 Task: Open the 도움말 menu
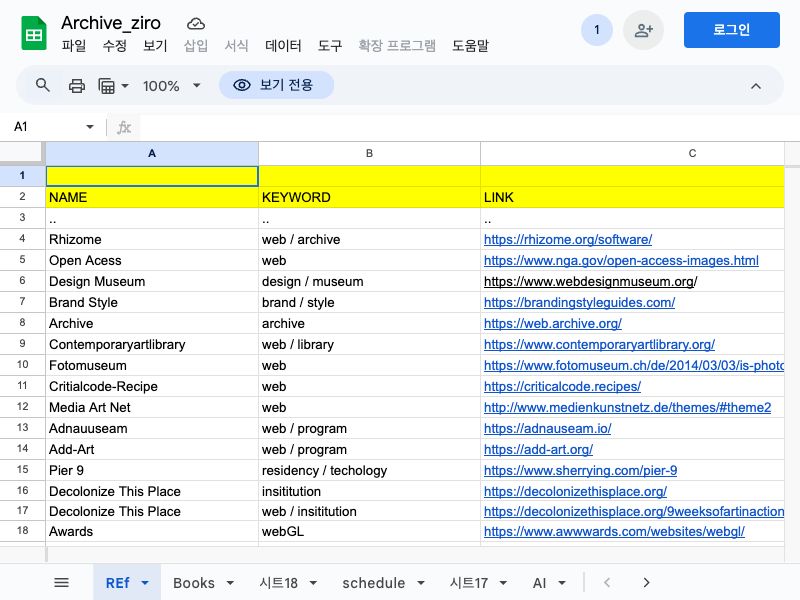[x=470, y=46]
